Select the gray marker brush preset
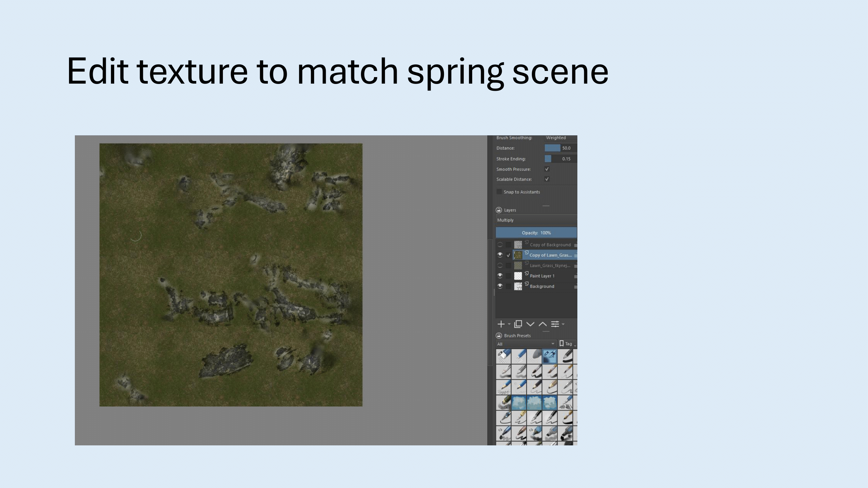This screenshot has height=488, width=868. [550, 434]
